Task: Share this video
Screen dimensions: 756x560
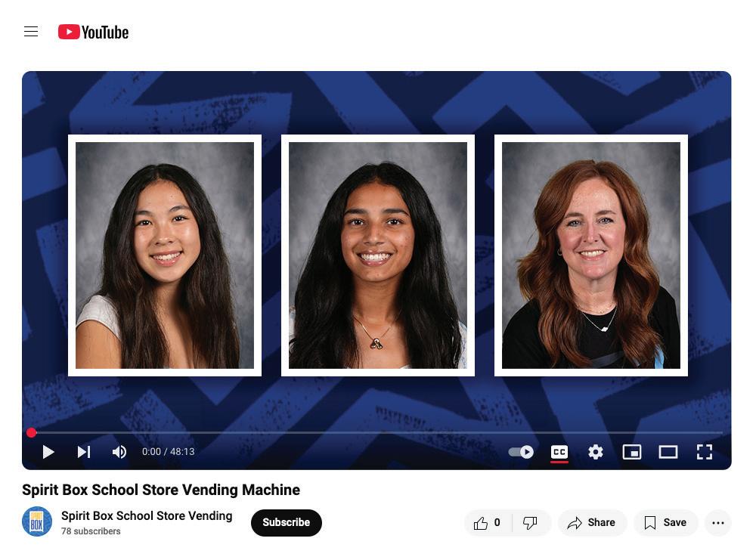Action: pyautogui.click(x=592, y=523)
